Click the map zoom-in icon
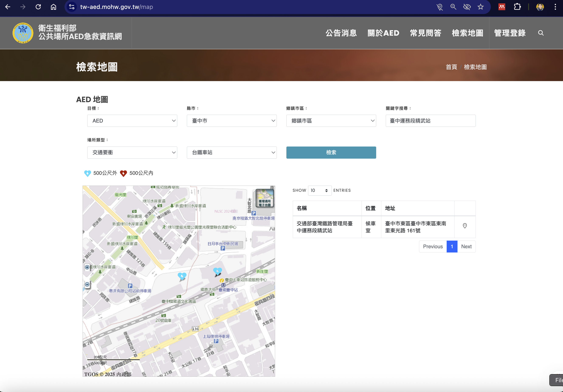 (x=87, y=267)
